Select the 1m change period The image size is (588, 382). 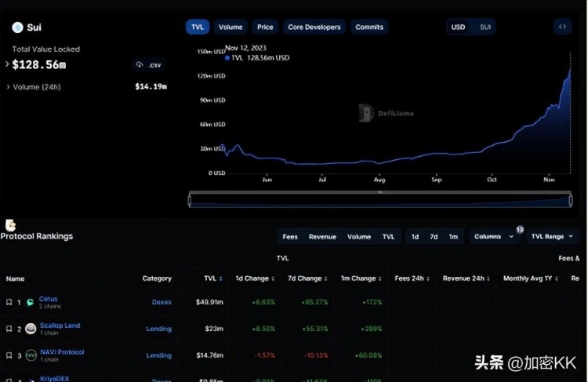pos(453,237)
